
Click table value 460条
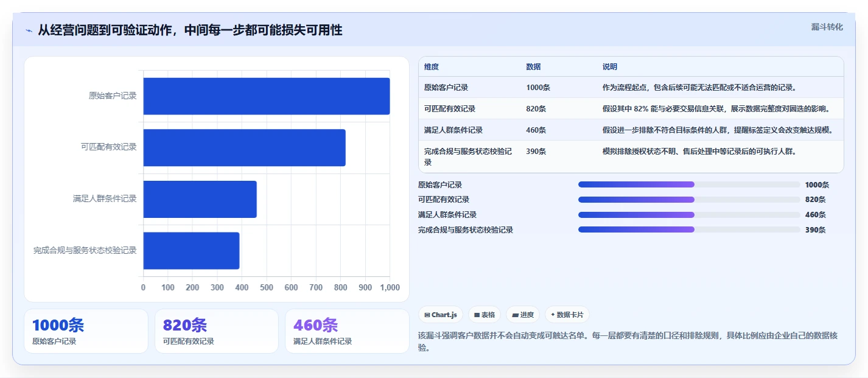(536, 130)
